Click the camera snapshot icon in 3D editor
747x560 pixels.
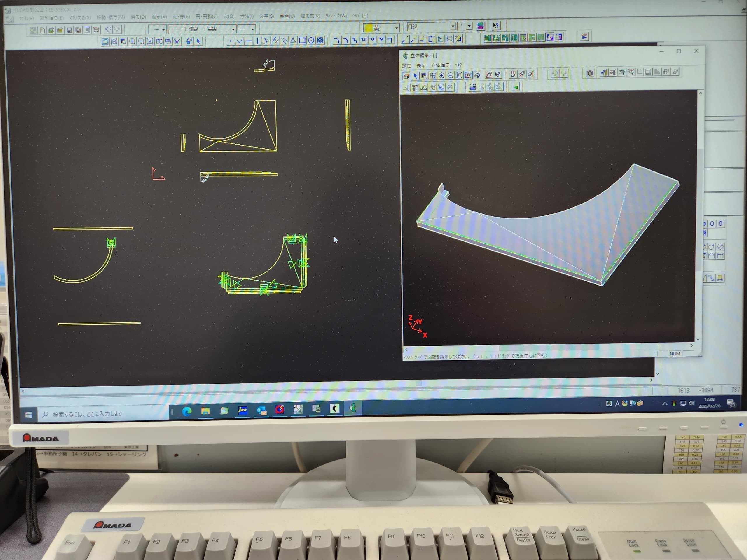click(590, 73)
